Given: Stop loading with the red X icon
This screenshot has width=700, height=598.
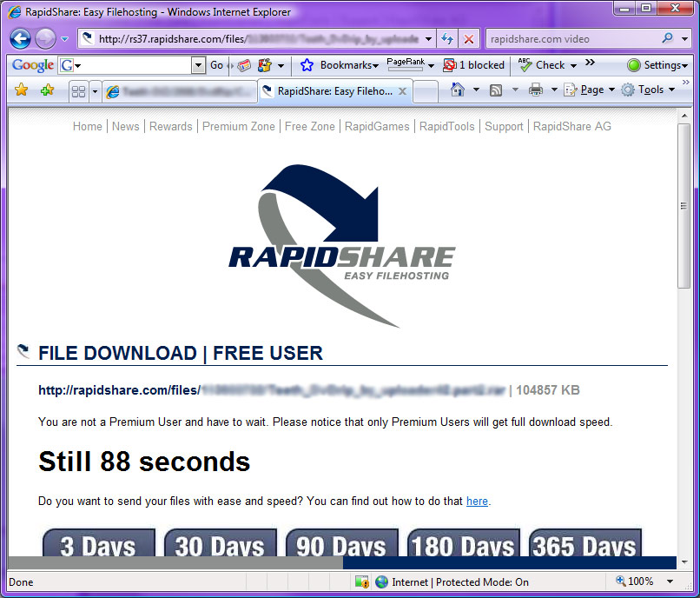Looking at the screenshot, I should [469, 39].
